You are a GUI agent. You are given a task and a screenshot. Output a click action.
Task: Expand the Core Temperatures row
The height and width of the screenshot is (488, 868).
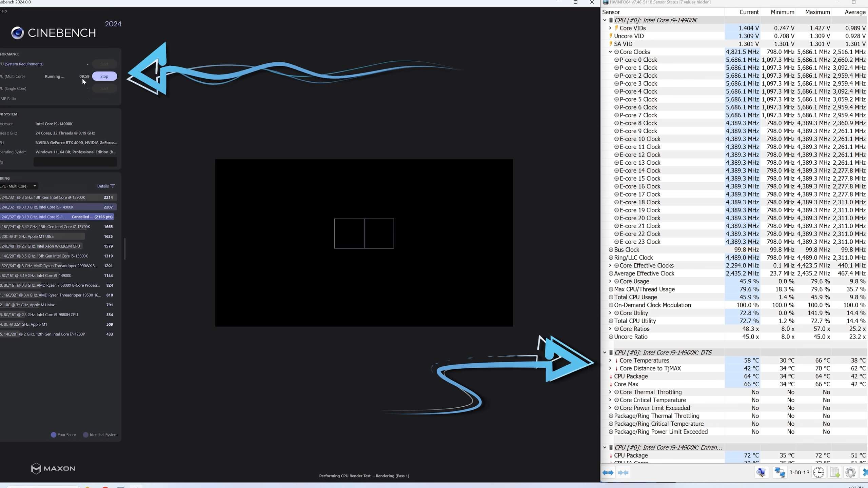click(610, 361)
